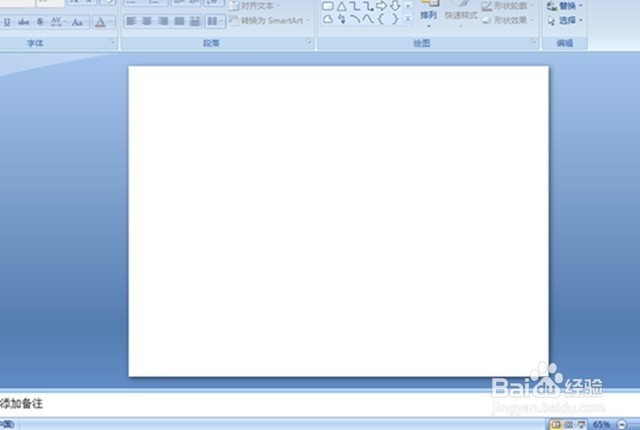Switch to Slide Sorter view
The height and width of the screenshot is (430, 640).
pos(569,425)
